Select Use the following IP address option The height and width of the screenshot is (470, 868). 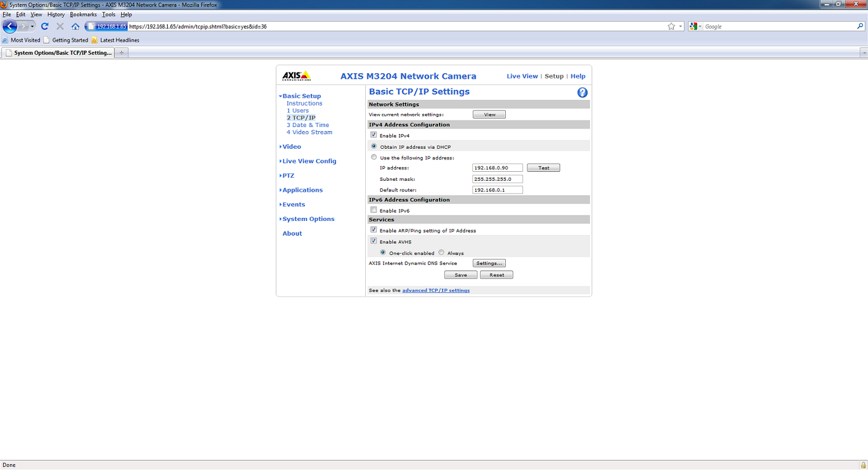click(x=373, y=157)
